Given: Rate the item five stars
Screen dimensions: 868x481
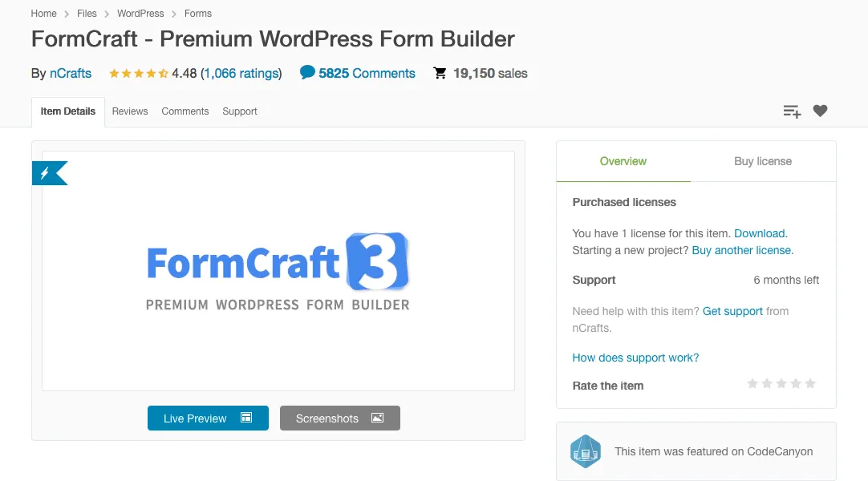Looking at the screenshot, I should (810, 383).
